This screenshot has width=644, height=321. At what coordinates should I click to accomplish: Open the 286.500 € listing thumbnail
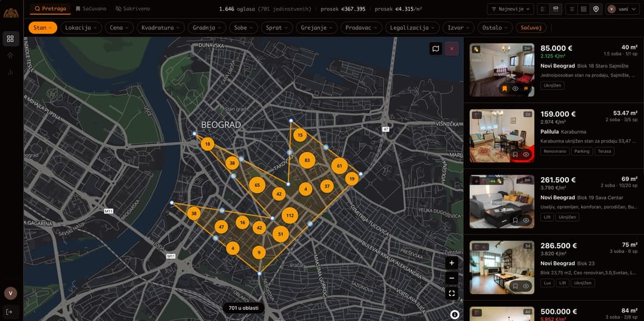pyautogui.click(x=493, y=267)
